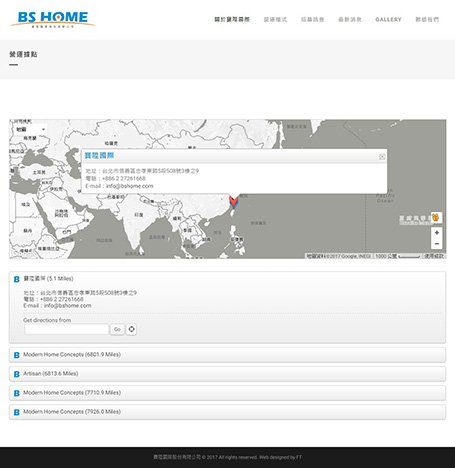This screenshot has width=455, height=468.
Task: Select the Street View pegman icon
Action: (x=436, y=217)
